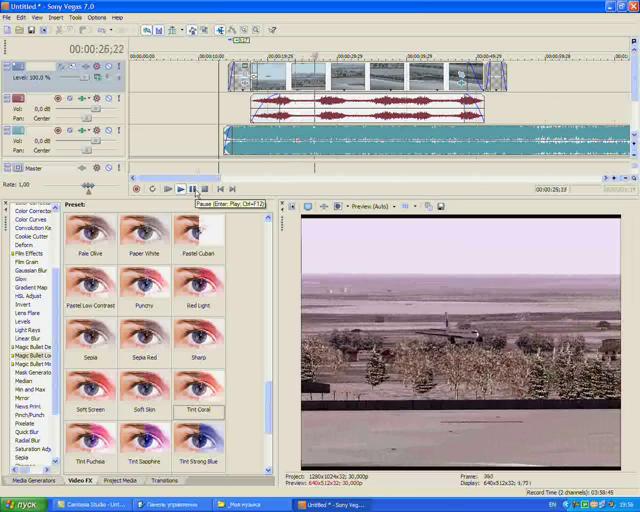
Task: Click the first video clip thumbnail on timeline
Action: [269, 76]
